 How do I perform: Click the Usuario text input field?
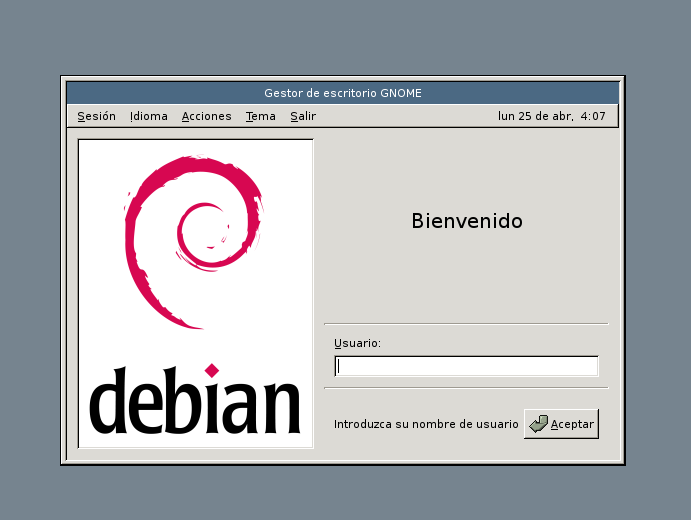click(x=466, y=366)
